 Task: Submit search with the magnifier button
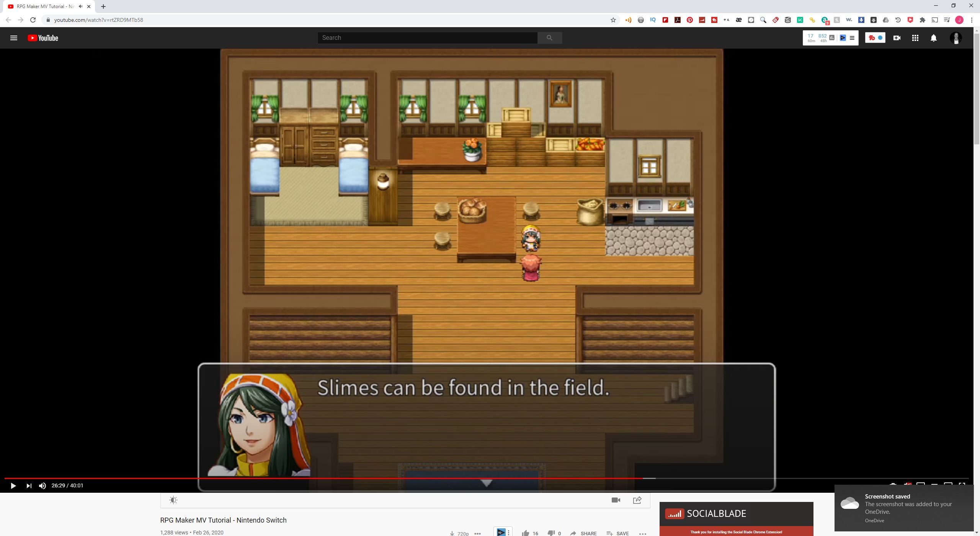(x=550, y=38)
